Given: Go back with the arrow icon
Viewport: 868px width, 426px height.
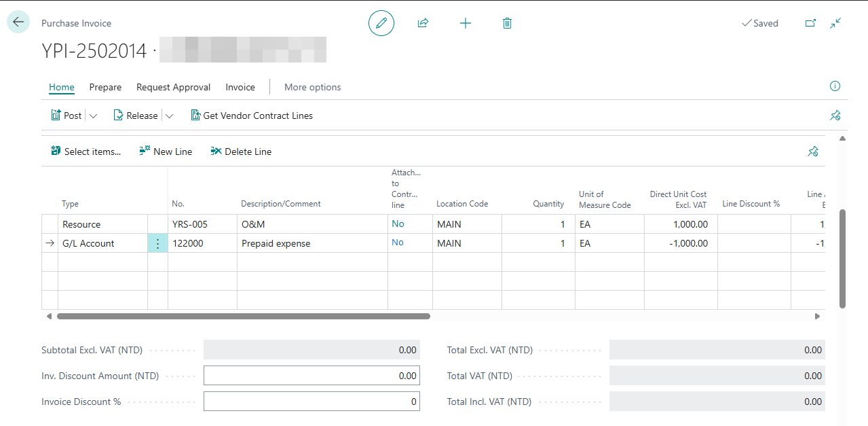Looking at the screenshot, I should 18,22.
